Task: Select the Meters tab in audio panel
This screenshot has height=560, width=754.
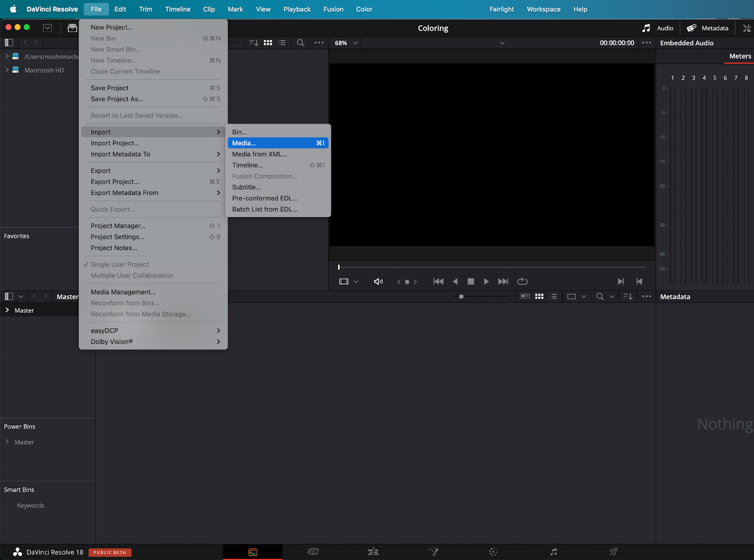Action: coord(740,56)
